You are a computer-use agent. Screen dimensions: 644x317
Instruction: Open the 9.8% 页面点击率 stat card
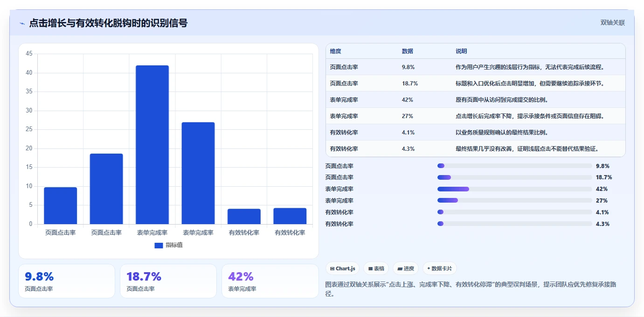(x=67, y=281)
